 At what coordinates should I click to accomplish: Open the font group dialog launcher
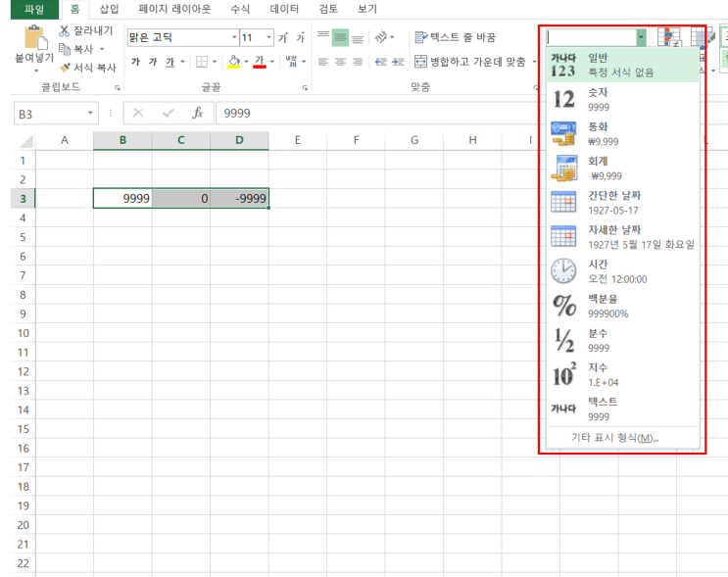(x=305, y=87)
